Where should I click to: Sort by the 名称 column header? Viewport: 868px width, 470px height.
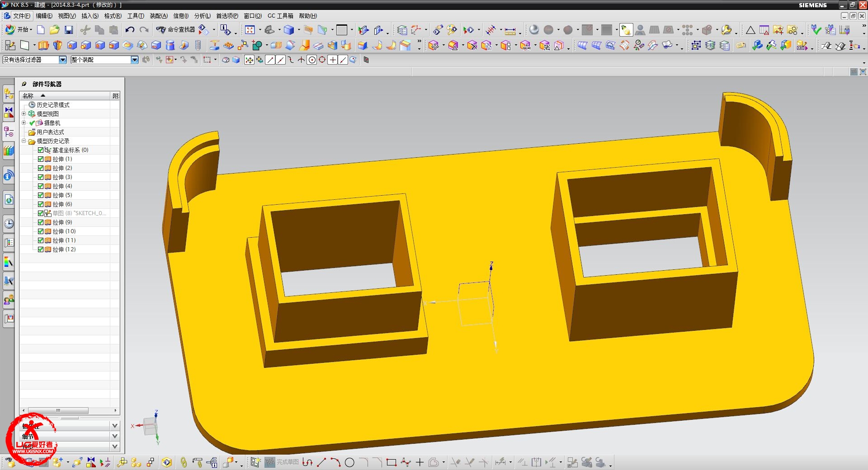(65, 96)
